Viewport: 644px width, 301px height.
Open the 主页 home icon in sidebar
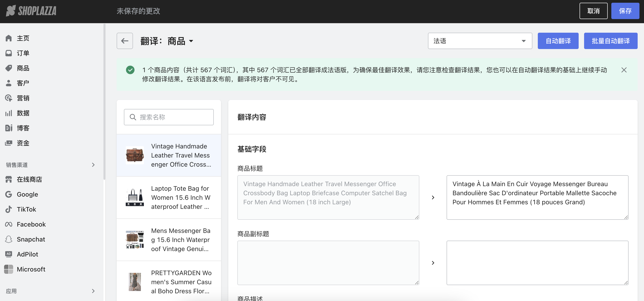[9, 38]
